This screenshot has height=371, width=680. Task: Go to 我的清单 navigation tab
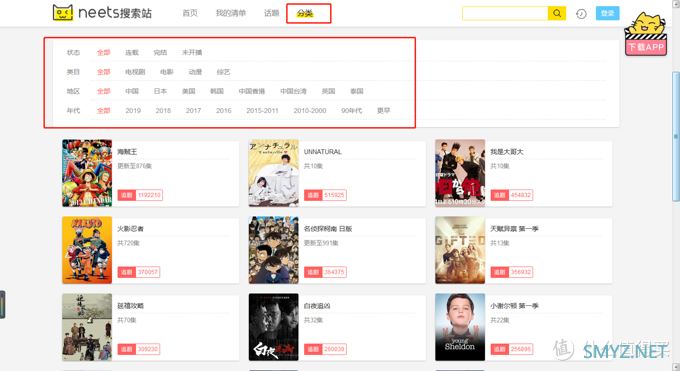(x=231, y=13)
